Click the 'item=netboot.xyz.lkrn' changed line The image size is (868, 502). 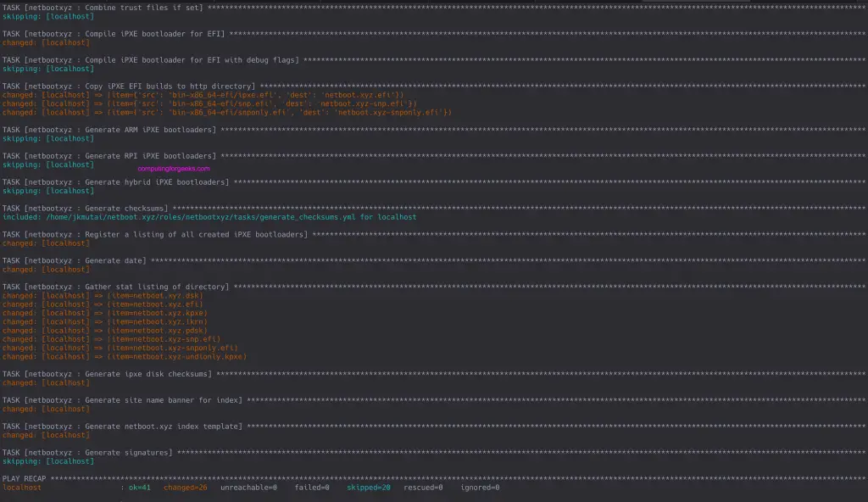105,321
